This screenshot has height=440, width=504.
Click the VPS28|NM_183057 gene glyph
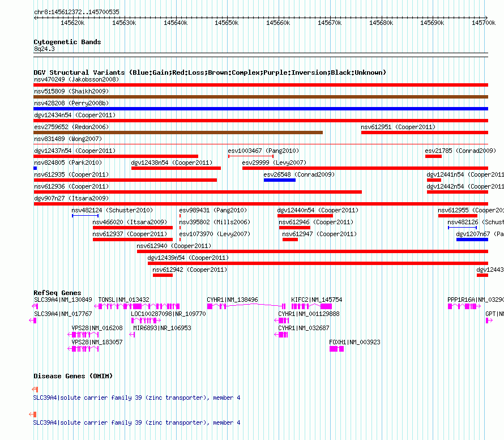click(x=83, y=349)
